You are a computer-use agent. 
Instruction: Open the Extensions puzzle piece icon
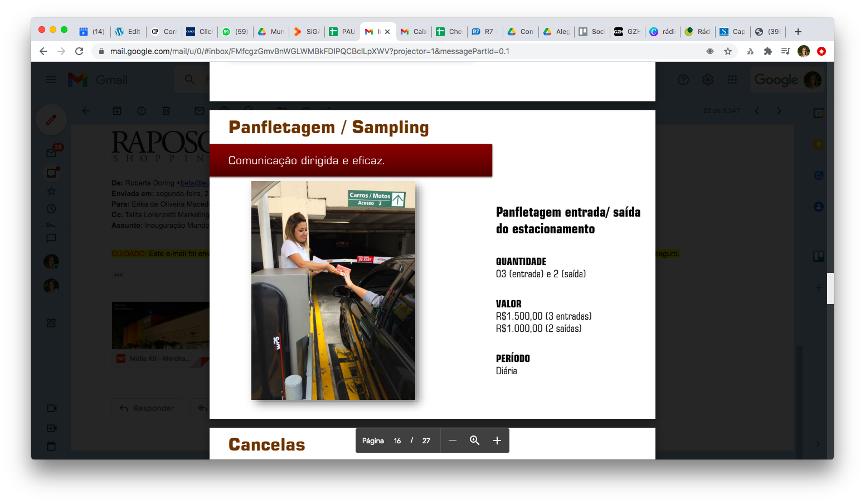click(768, 51)
